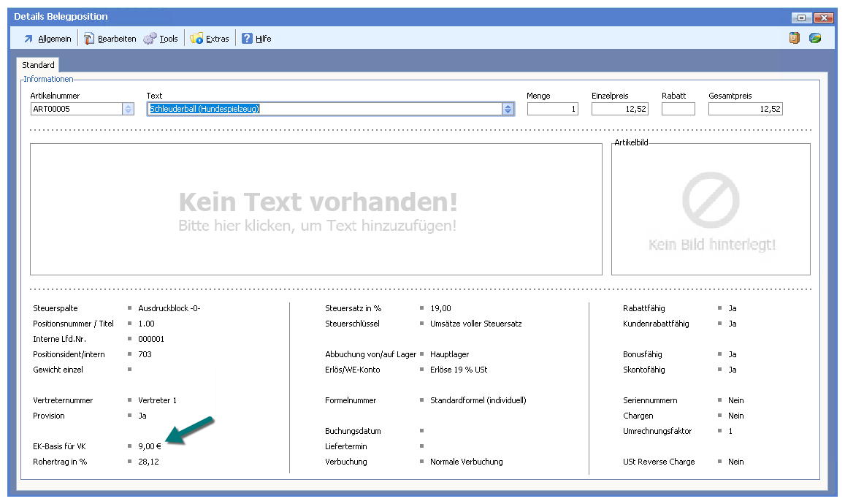Click the Hilfe question mark icon
This screenshot has width=845, height=504.
[248, 39]
